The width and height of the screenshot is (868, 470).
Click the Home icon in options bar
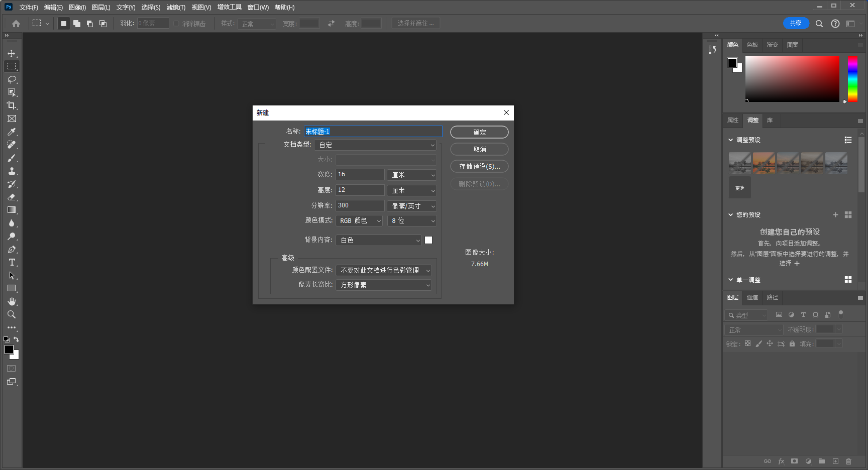click(16, 24)
